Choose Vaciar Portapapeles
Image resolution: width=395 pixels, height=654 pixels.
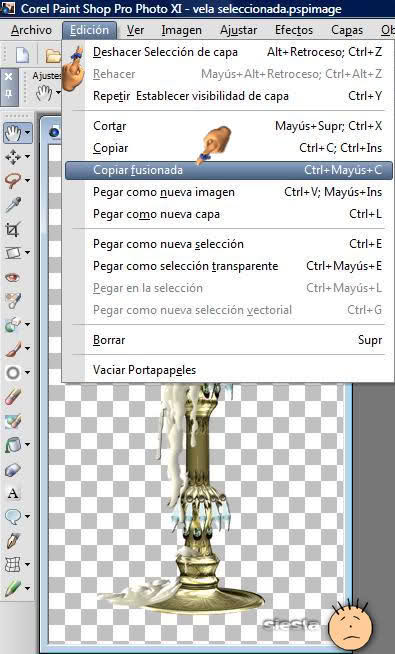tap(229, 370)
